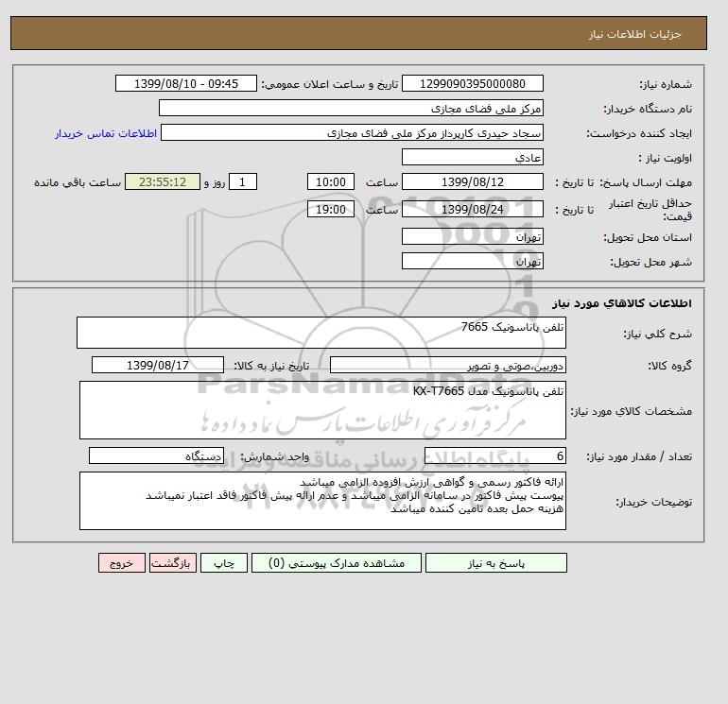The height and width of the screenshot is (704, 728).
Task: Click general description 'تلفن پاناسونیک 7665'
Action: (321, 333)
